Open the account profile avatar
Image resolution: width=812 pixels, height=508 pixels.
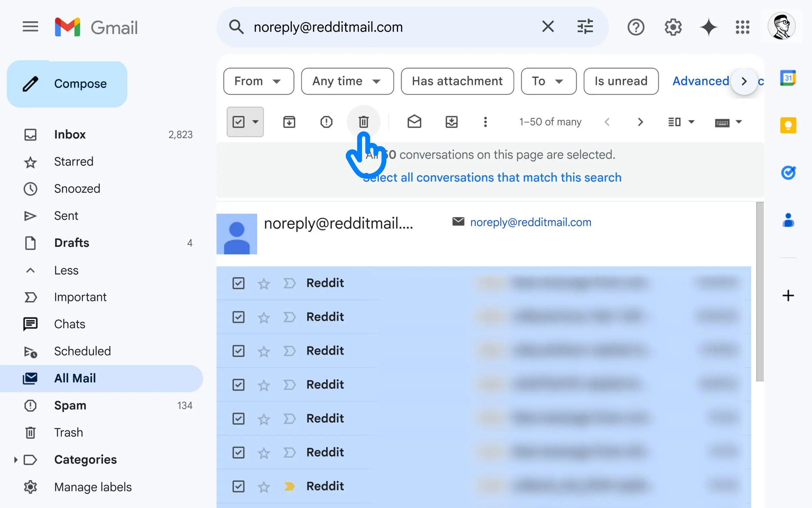782,26
